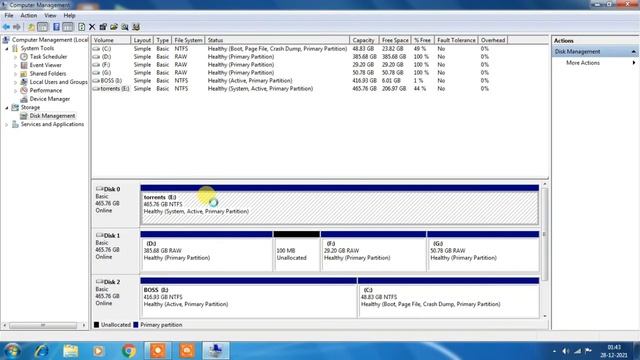This screenshot has height=360, width=640.
Task: Expand the Performance node
Action: click(x=16, y=91)
